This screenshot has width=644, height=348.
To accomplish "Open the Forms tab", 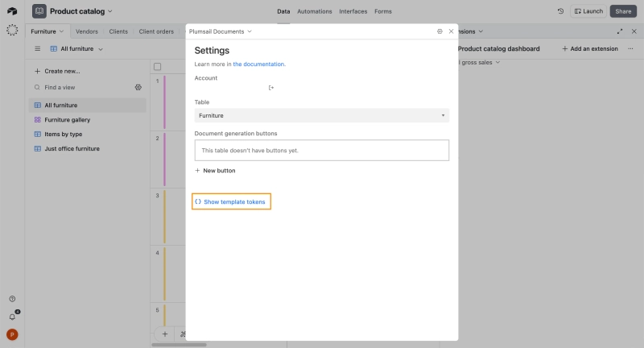I will 383,11.
